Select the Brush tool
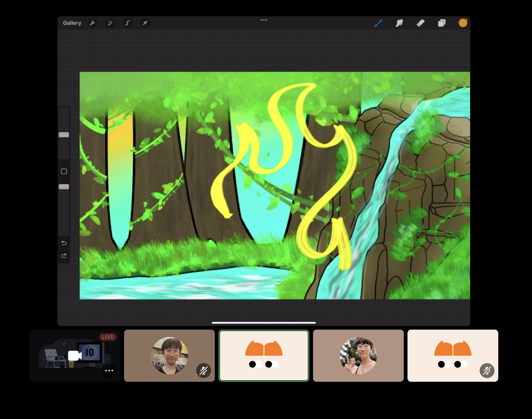 coord(378,23)
